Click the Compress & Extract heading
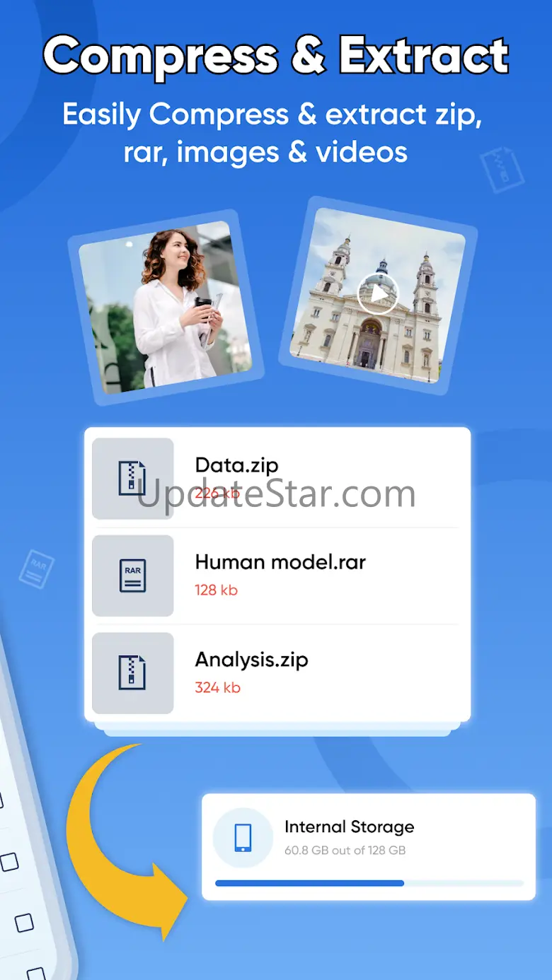 click(x=276, y=55)
